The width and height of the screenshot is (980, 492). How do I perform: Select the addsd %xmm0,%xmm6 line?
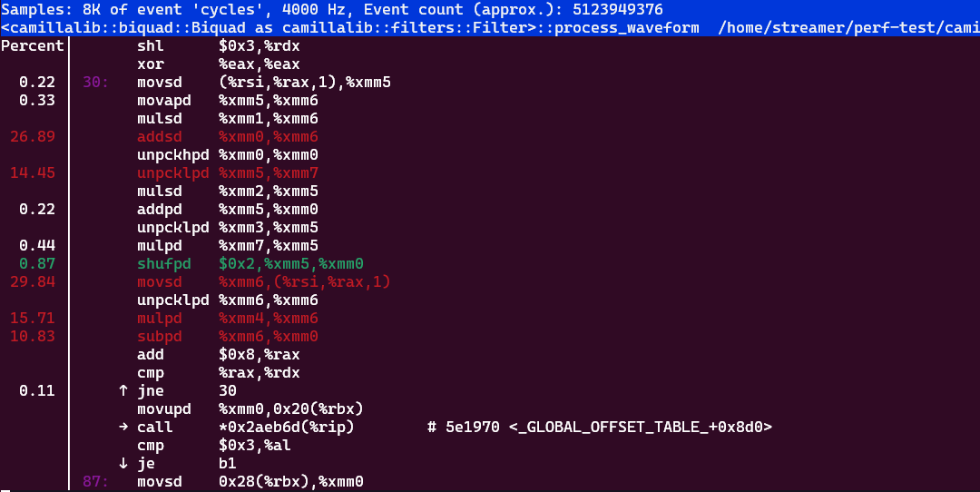click(228, 136)
